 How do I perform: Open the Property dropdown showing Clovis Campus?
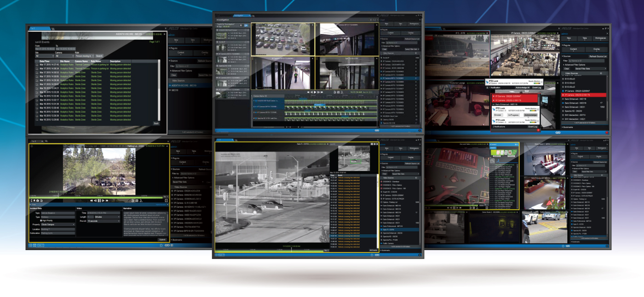pyautogui.click(x=58, y=224)
